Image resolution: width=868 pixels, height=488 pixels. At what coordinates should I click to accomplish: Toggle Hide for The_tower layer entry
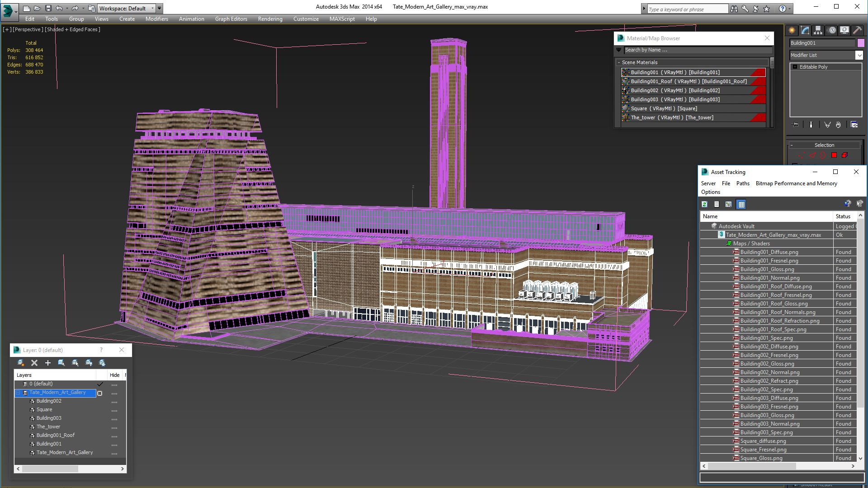click(114, 427)
